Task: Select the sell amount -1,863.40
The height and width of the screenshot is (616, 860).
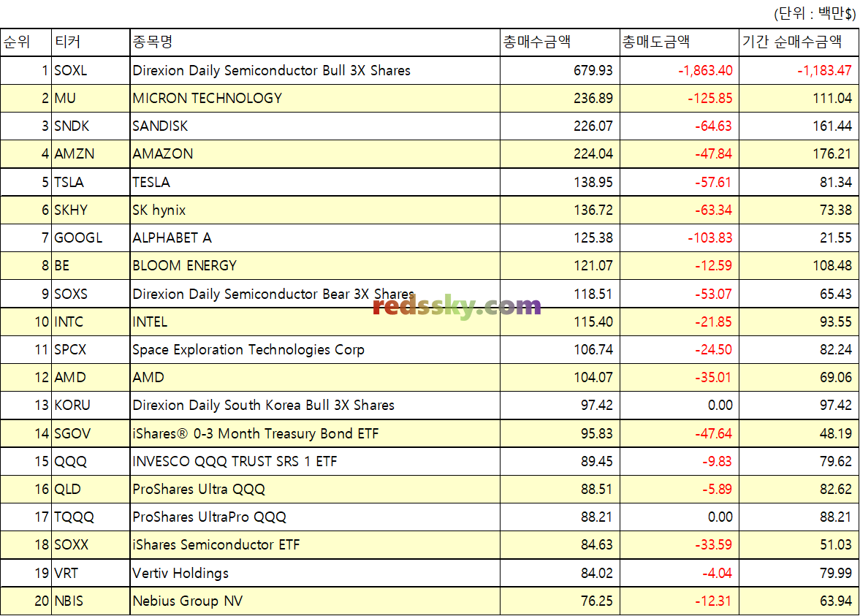Action: 705,71
